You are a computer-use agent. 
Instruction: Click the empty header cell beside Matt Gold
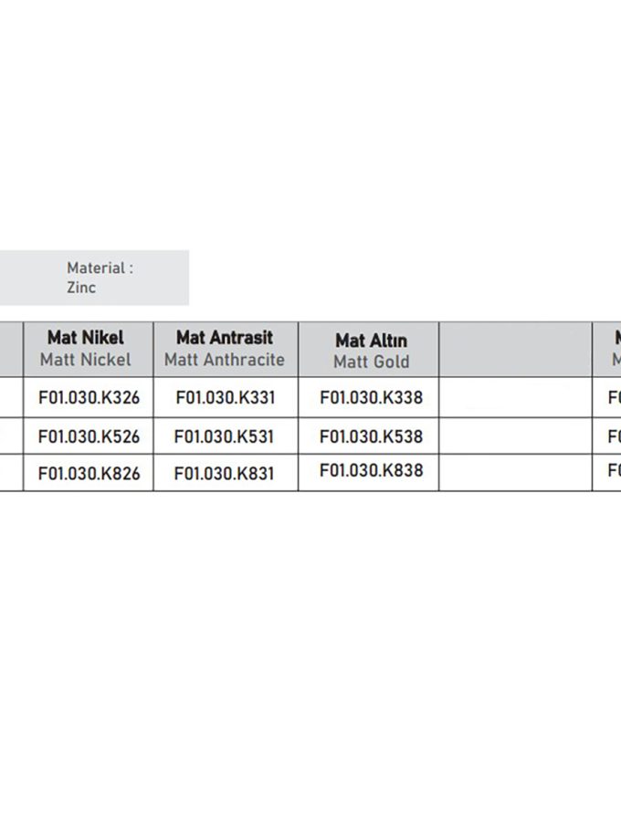[x=515, y=349]
